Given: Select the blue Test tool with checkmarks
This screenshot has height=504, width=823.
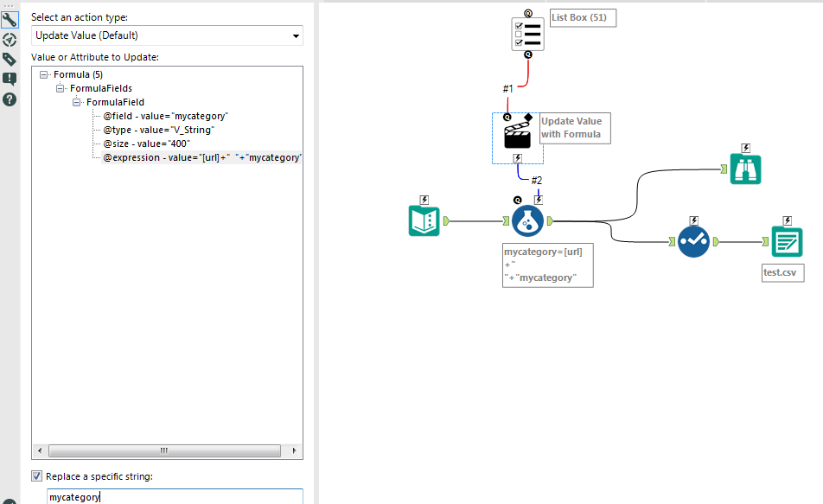Looking at the screenshot, I should click(x=693, y=241).
